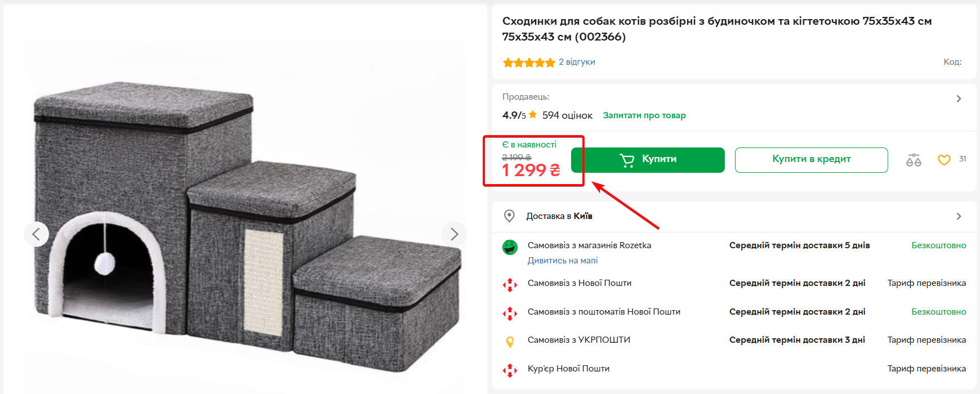Expand the seller details chevron
Image resolution: width=980 pixels, height=394 pixels.
pos(959,99)
